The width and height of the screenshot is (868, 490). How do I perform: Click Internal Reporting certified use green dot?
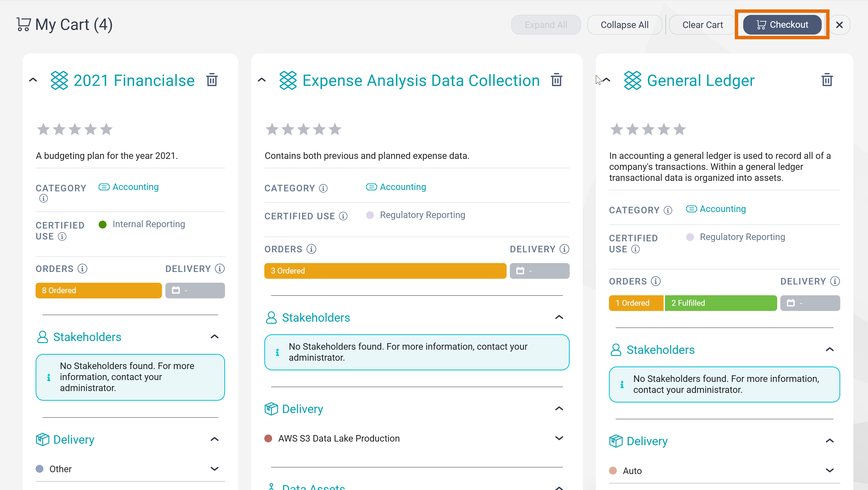[102, 224]
